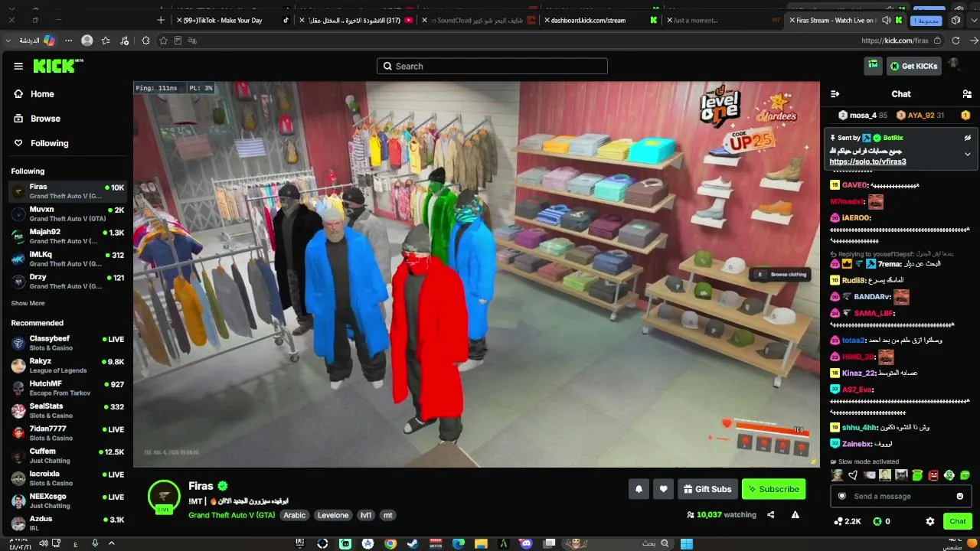Open Azdus recommended channel
The image size is (980, 551).
pos(67,523)
